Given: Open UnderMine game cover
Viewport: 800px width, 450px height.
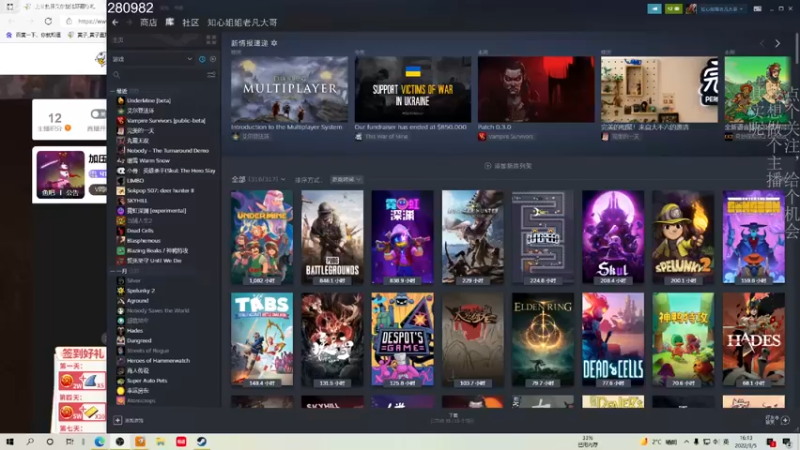Looking at the screenshot, I should 262,237.
